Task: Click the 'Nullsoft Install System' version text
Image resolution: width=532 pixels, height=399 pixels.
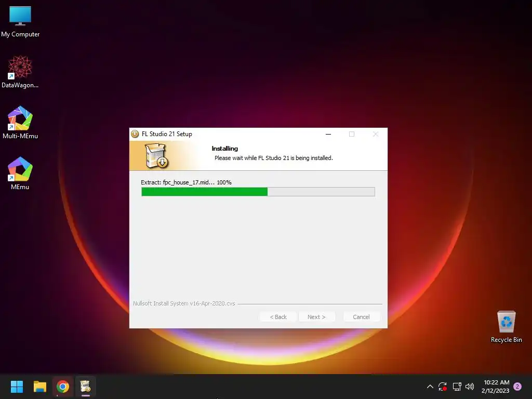Action: click(x=184, y=303)
